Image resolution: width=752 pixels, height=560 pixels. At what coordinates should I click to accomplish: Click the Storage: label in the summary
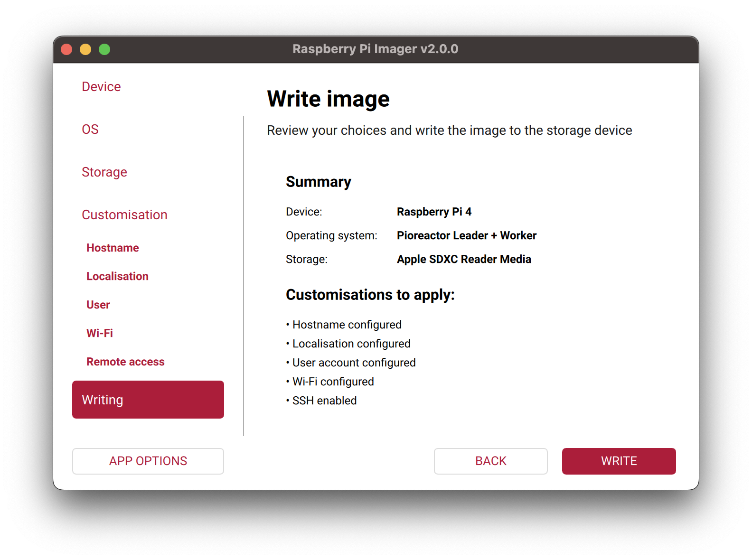tap(307, 259)
